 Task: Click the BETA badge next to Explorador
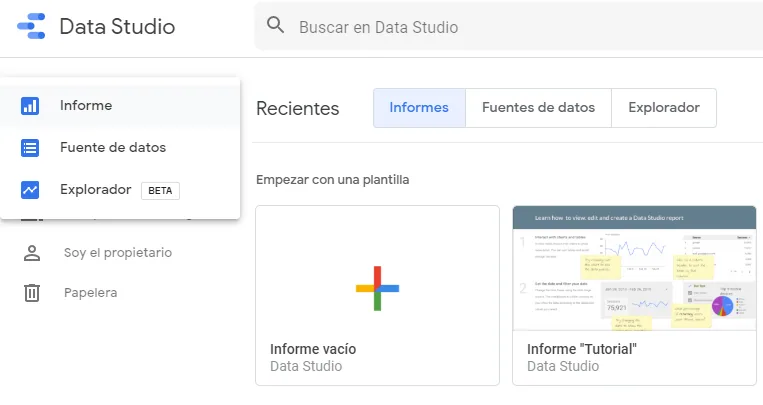point(160,191)
